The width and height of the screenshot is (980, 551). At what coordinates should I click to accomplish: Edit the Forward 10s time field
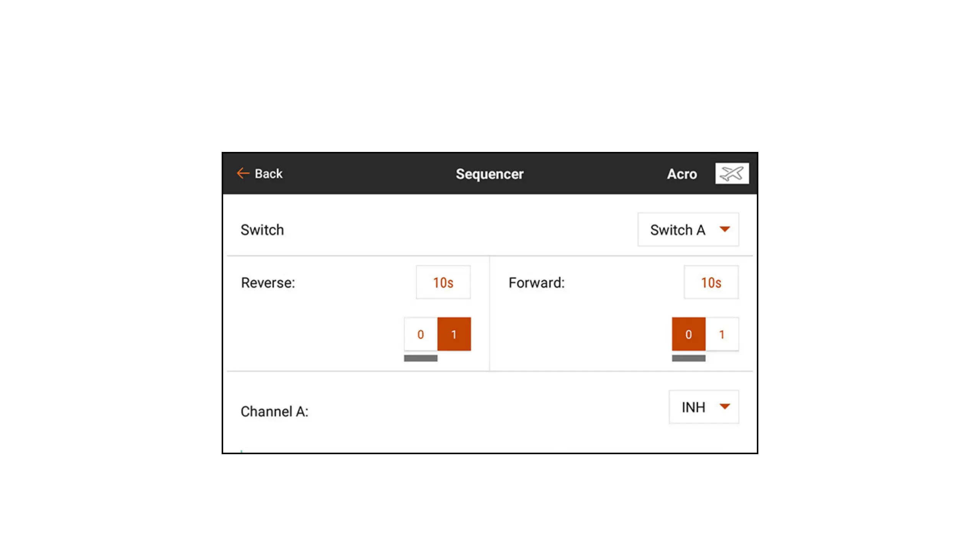point(711,282)
